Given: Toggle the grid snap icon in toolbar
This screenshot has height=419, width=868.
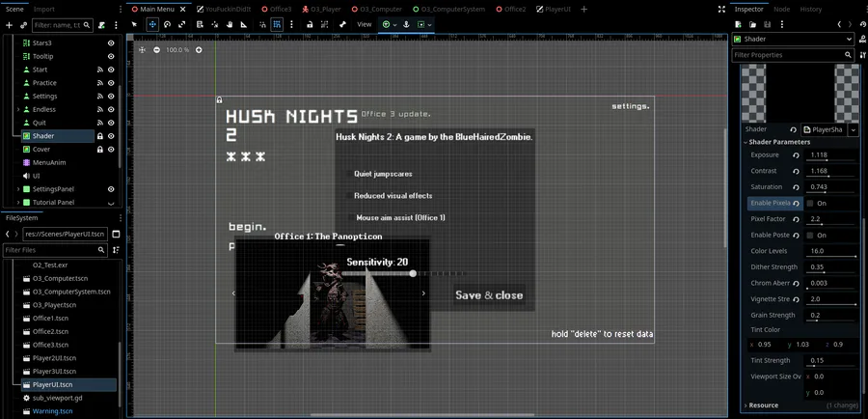Looking at the screenshot, I should coord(278,24).
